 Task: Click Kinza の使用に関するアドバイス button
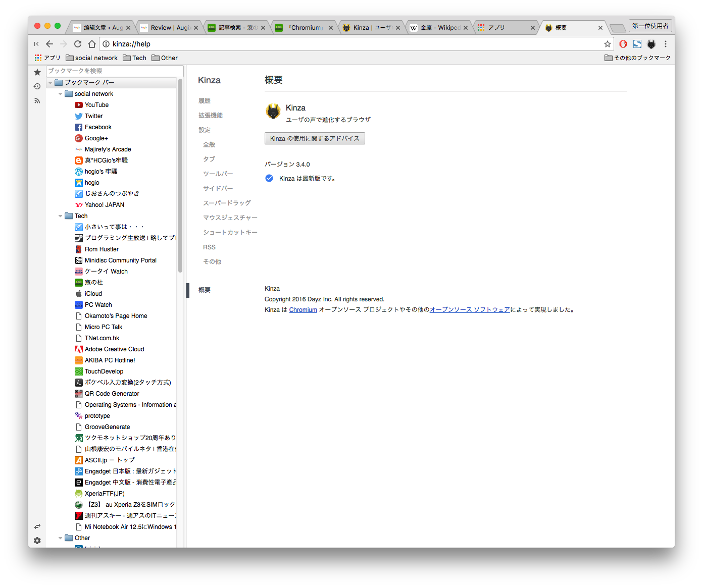tap(315, 138)
